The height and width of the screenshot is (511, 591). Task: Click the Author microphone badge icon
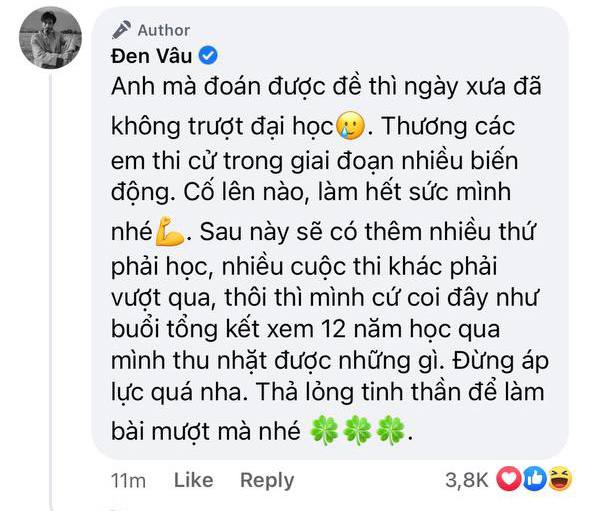pyautogui.click(x=121, y=30)
